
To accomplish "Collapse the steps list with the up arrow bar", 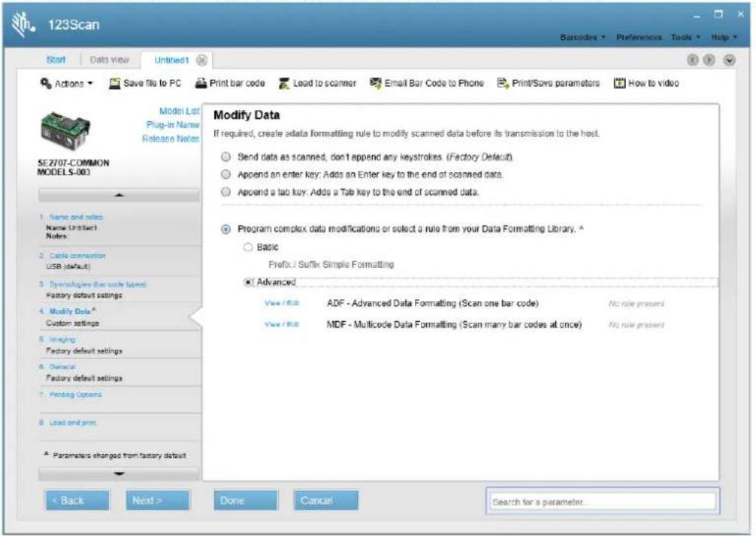I will coord(119,195).
